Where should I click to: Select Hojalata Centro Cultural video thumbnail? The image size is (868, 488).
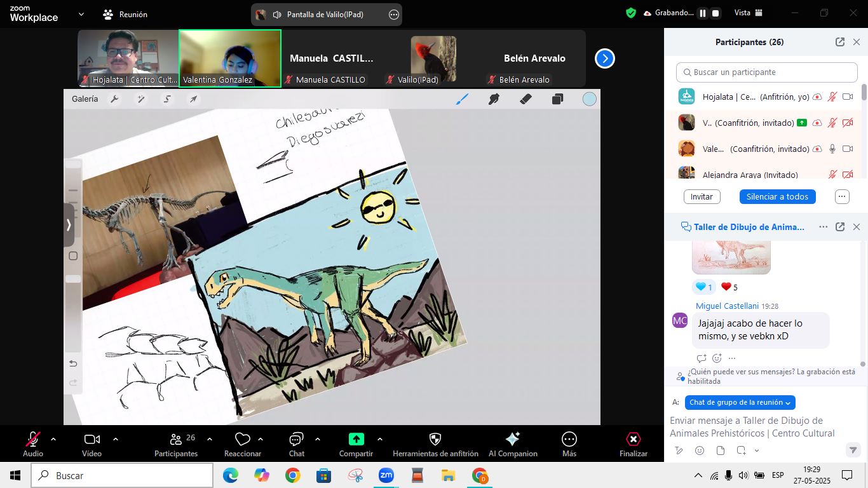[128, 58]
